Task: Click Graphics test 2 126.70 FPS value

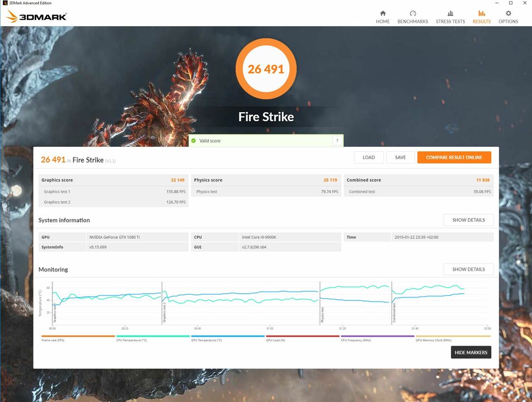Action: [176, 202]
